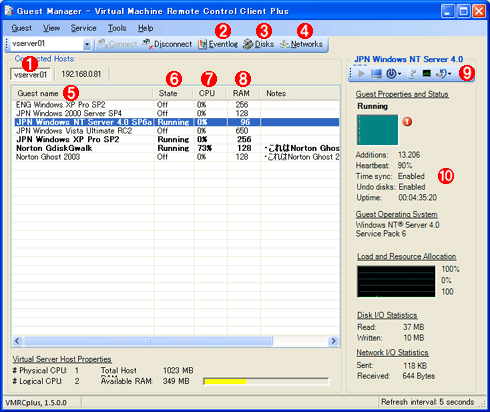Open the Networks tool
This screenshot has height=412, width=490.
click(x=301, y=44)
